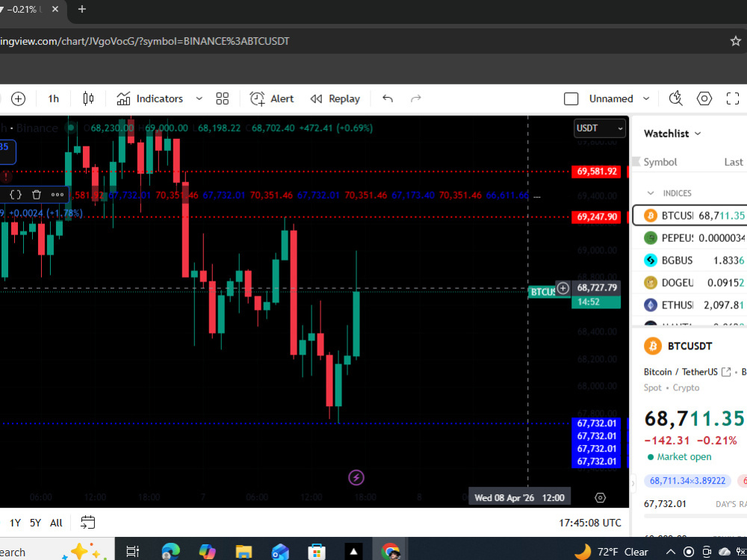Open Task View on the taskbar

pyautogui.click(x=132, y=552)
